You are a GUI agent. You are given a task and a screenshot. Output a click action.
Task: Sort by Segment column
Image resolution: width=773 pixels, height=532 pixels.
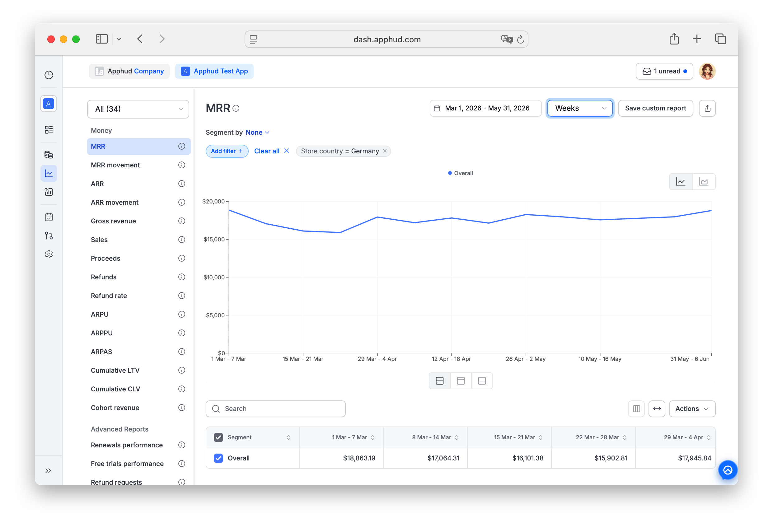tap(289, 438)
